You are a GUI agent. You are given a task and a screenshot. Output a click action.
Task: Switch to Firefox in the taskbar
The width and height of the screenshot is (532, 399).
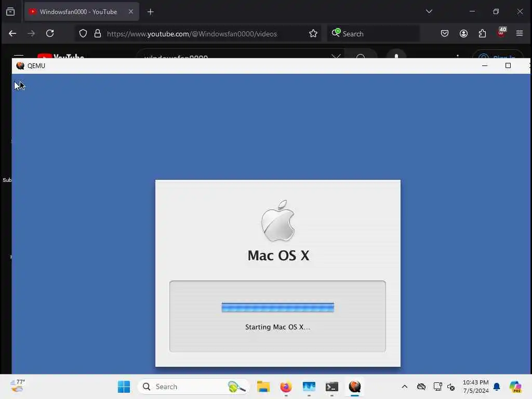pos(286,387)
